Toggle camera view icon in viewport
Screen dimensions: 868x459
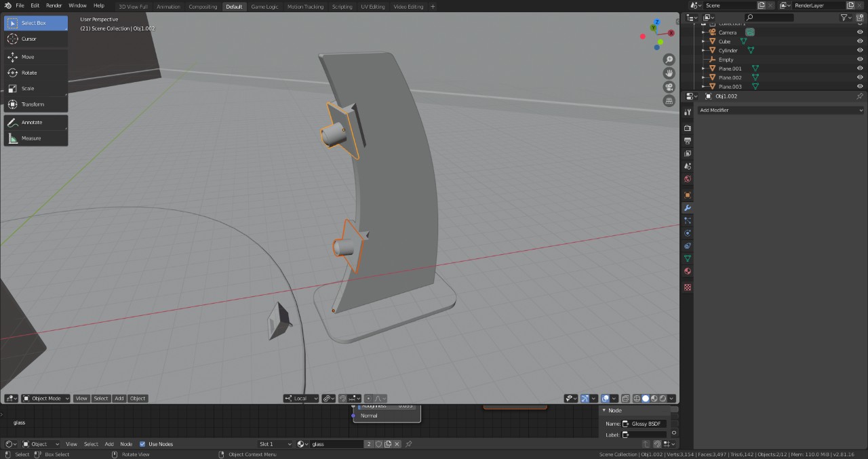click(669, 87)
